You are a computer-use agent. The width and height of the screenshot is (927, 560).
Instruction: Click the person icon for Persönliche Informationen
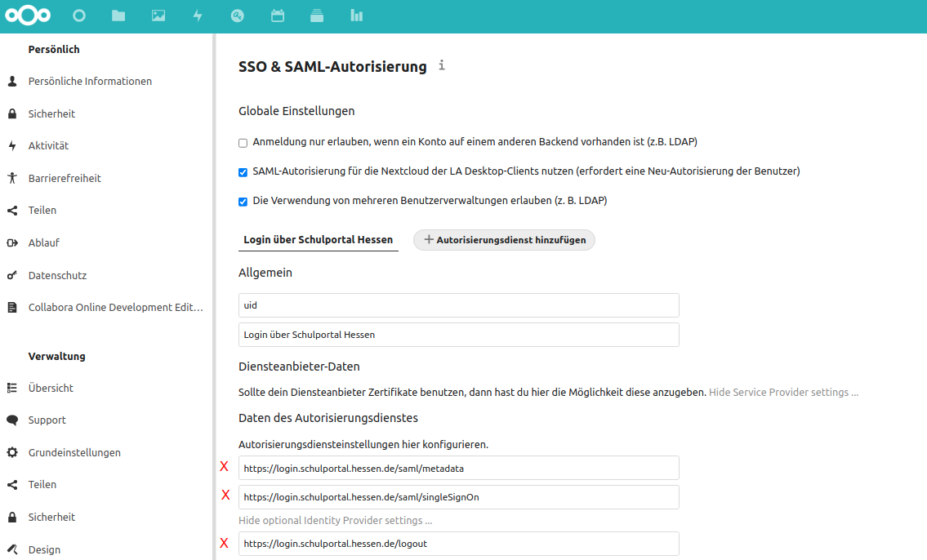click(11, 82)
